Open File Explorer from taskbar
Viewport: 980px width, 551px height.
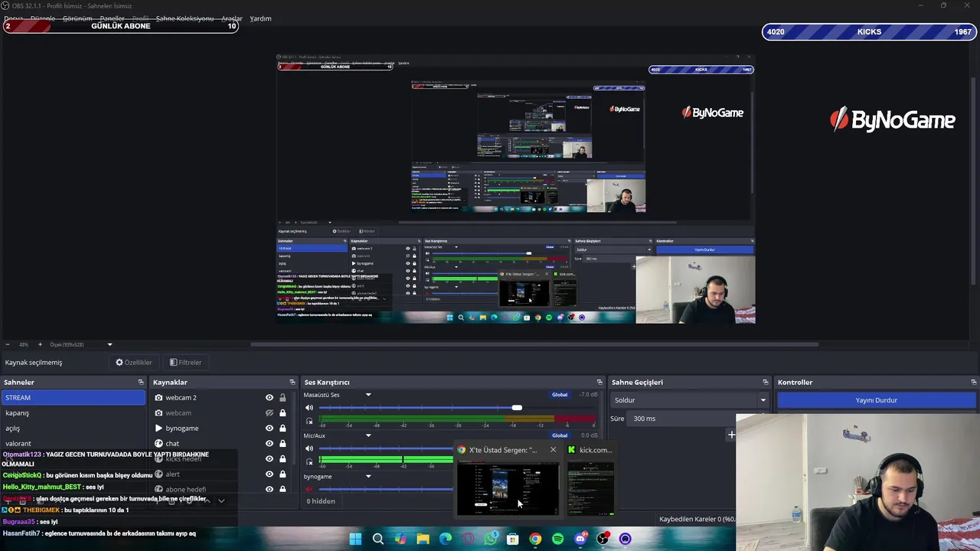point(423,539)
